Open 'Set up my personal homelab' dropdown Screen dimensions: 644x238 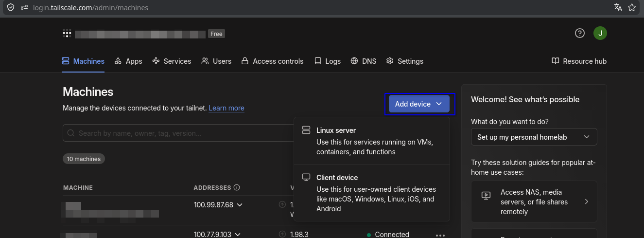tap(534, 137)
